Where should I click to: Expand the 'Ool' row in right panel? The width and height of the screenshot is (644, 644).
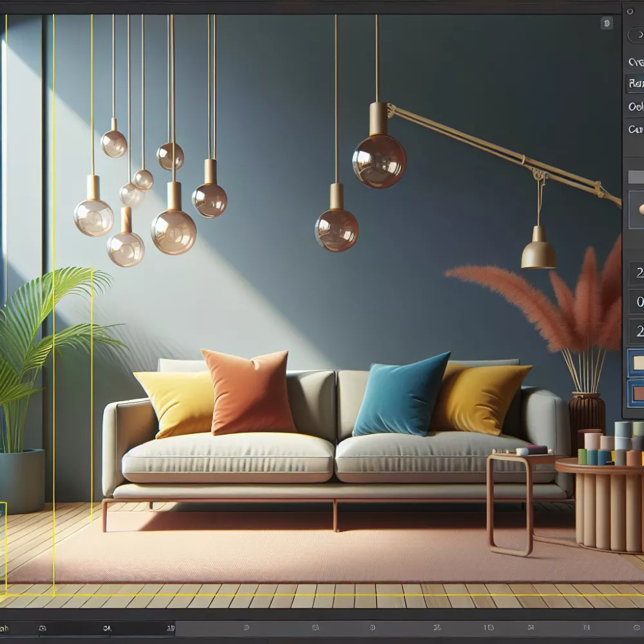tap(635, 106)
